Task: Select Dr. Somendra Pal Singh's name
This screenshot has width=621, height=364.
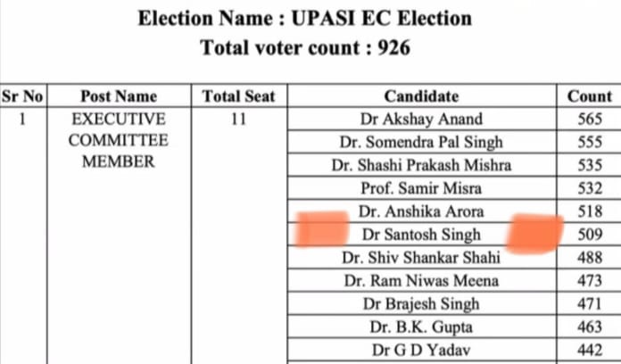Action: (421, 142)
